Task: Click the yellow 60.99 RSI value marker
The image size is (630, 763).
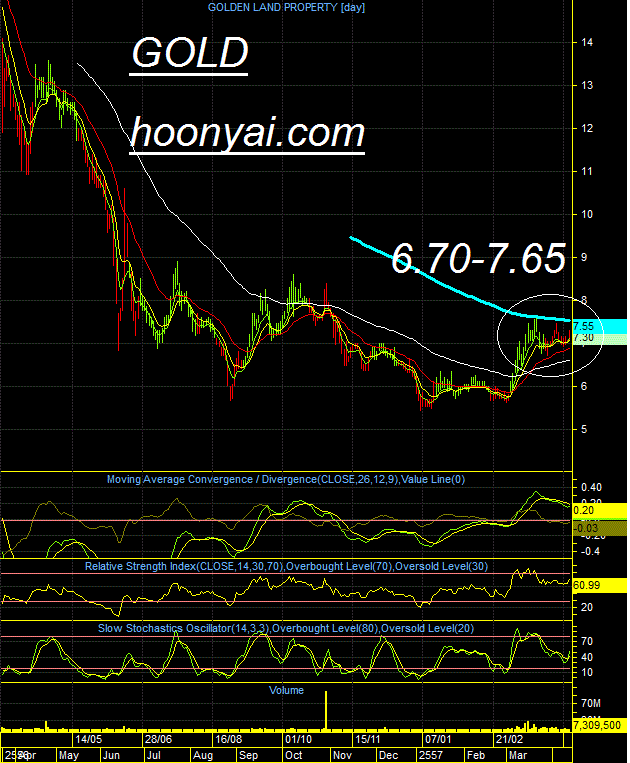Action: coord(600,585)
